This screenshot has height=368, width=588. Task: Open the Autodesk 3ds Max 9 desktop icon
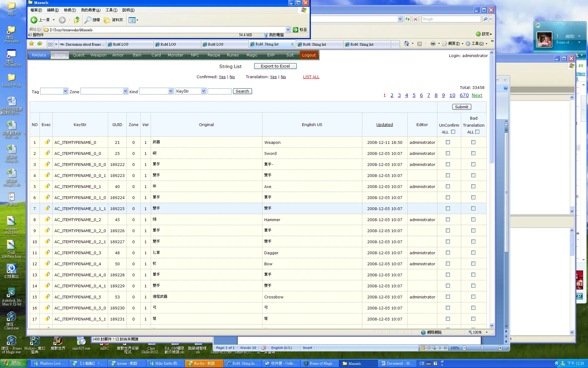(11, 297)
